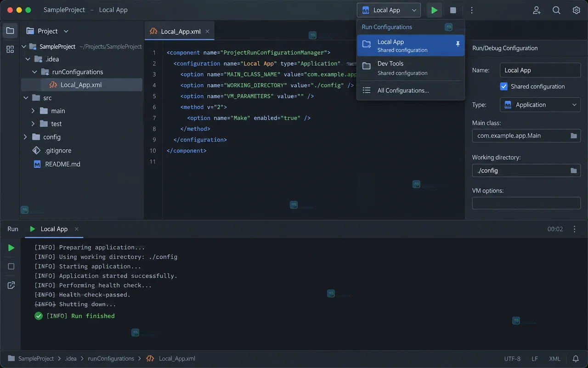
Task: Collapse the src folder
Action: pos(25,98)
